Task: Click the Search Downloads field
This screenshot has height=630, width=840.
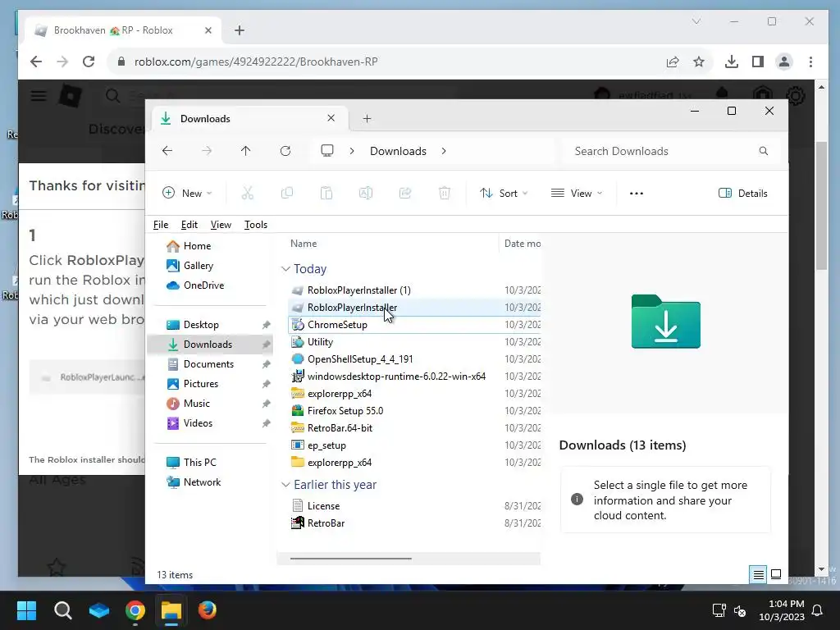Action: [x=669, y=151]
